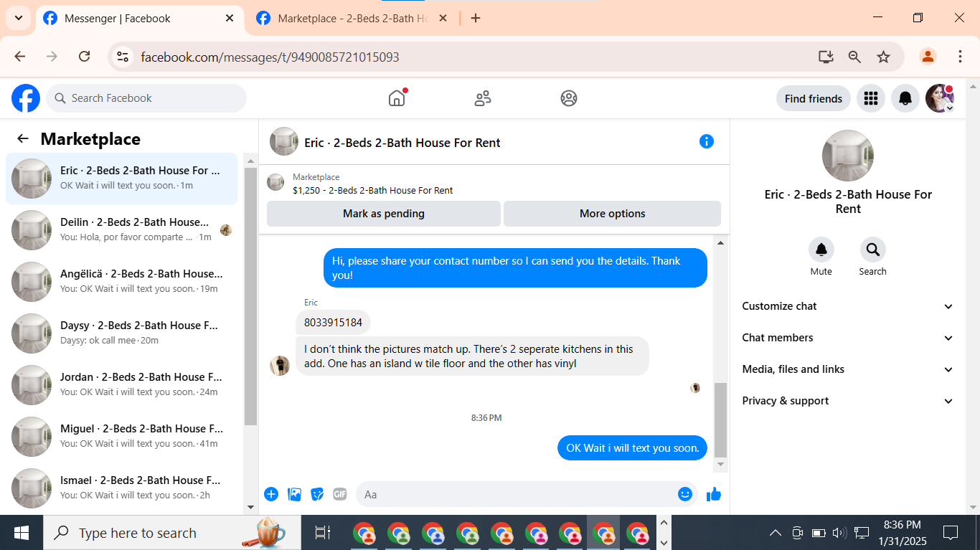Open Facebook home logo
This screenshot has height=550, width=980.
coord(26,98)
